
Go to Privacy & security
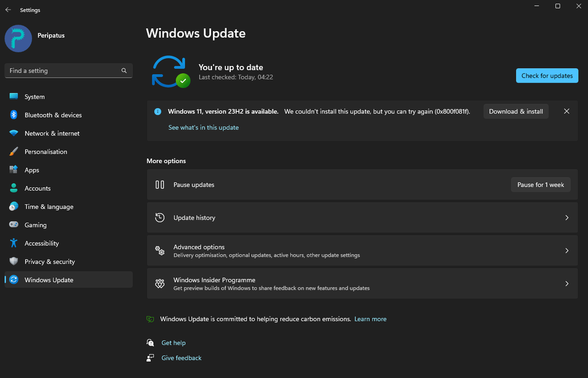(x=69, y=262)
